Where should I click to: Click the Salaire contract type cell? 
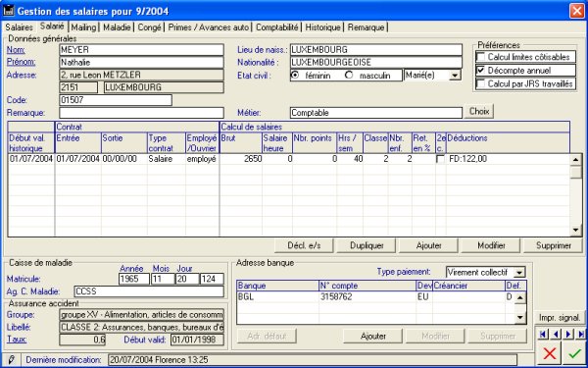[x=167, y=159]
